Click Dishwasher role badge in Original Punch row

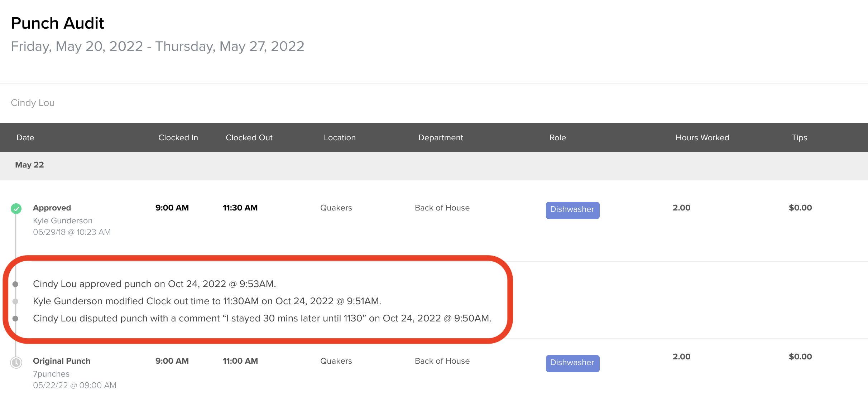coord(572,363)
